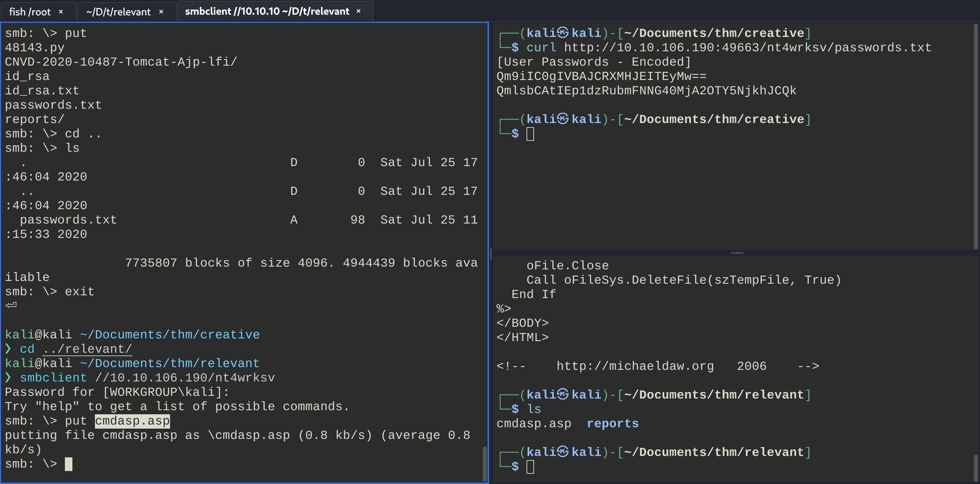Click the 'id_rsa.txt' completion entry

(x=42, y=91)
